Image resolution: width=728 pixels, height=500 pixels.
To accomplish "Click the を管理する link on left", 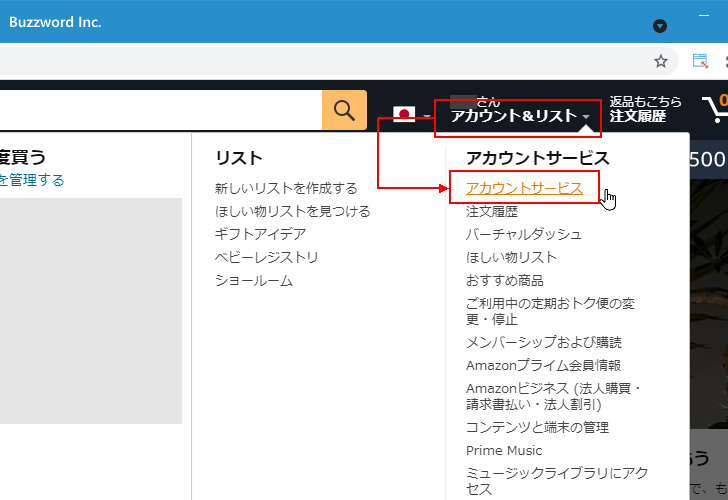I will pos(32,180).
